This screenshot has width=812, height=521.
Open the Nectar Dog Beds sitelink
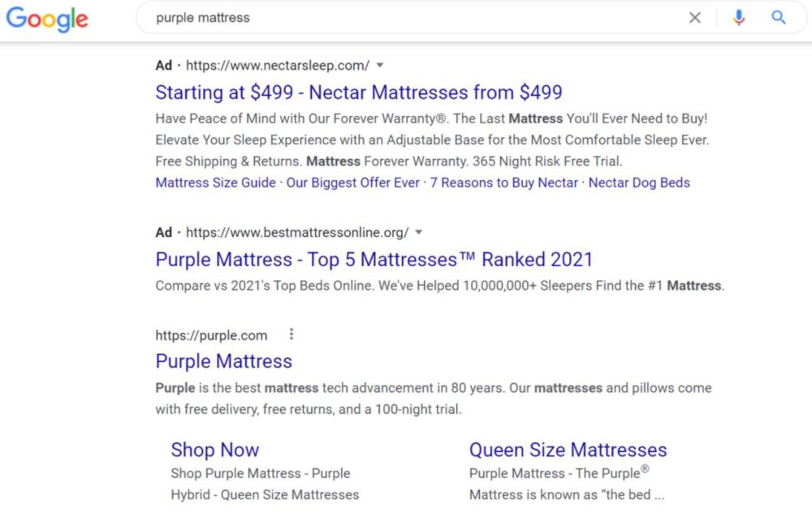(x=639, y=183)
